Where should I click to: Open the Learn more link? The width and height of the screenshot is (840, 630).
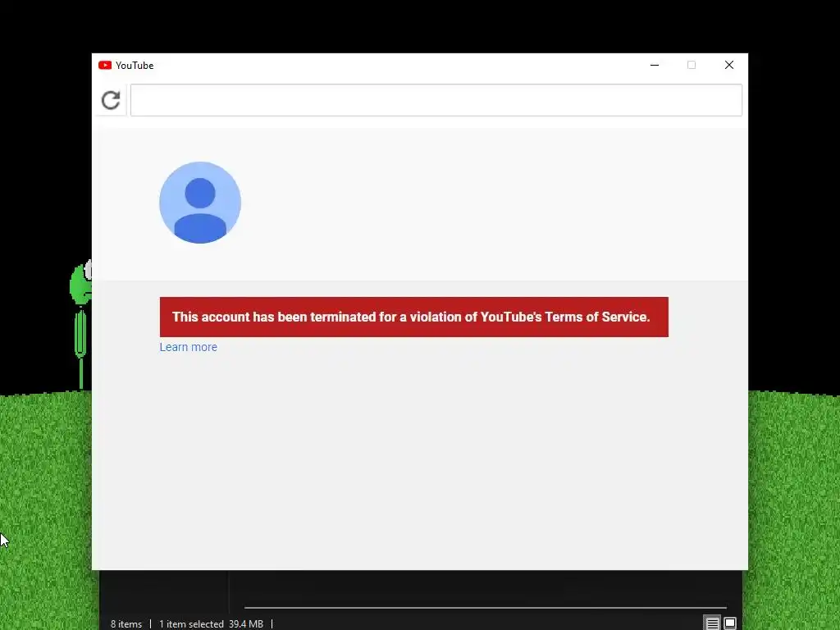pyautogui.click(x=188, y=347)
